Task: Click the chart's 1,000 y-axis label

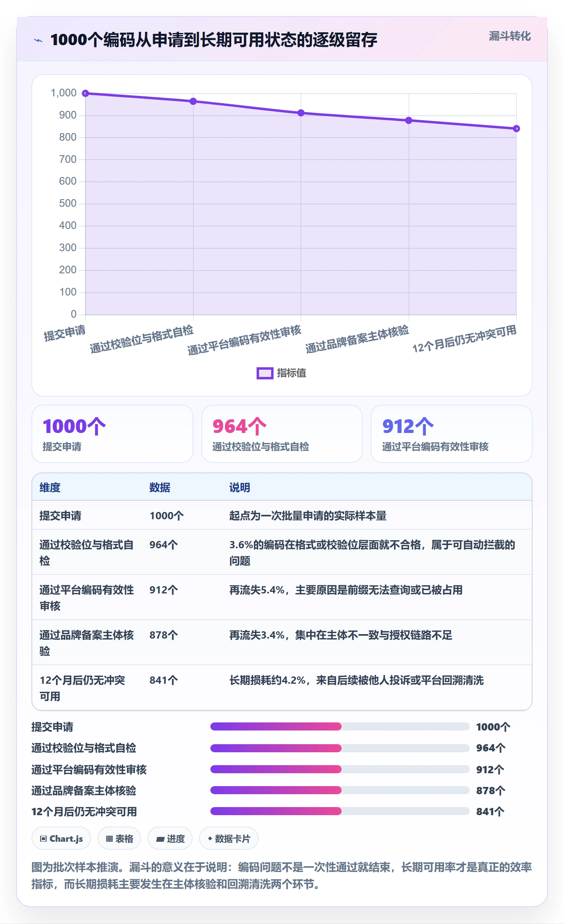Action: (x=64, y=93)
